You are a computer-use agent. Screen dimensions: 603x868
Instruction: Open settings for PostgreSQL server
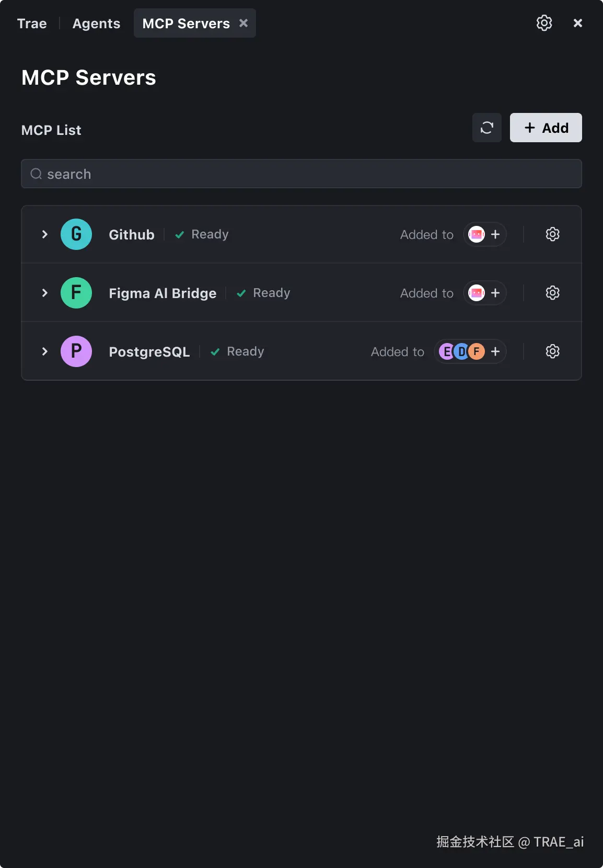coord(552,351)
